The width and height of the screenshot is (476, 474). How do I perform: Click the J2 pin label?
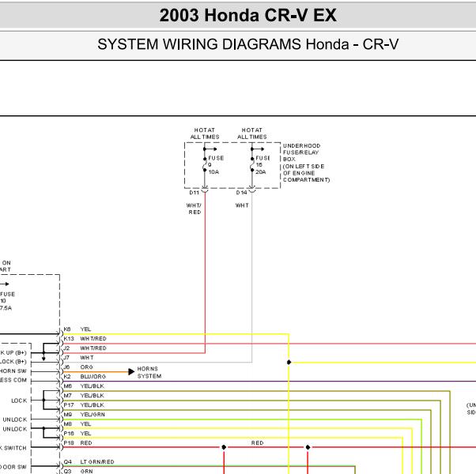pyautogui.click(x=66, y=348)
